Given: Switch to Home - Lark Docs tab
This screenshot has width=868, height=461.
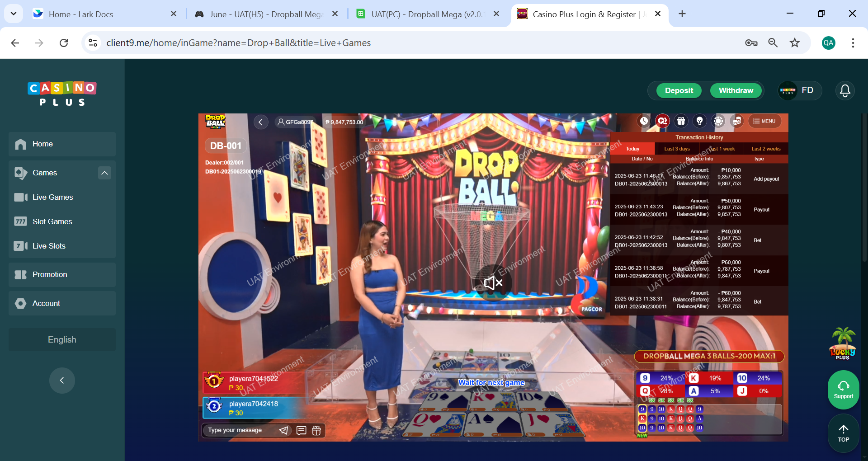Looking at the screenshot, I should [x=104, y=14].
